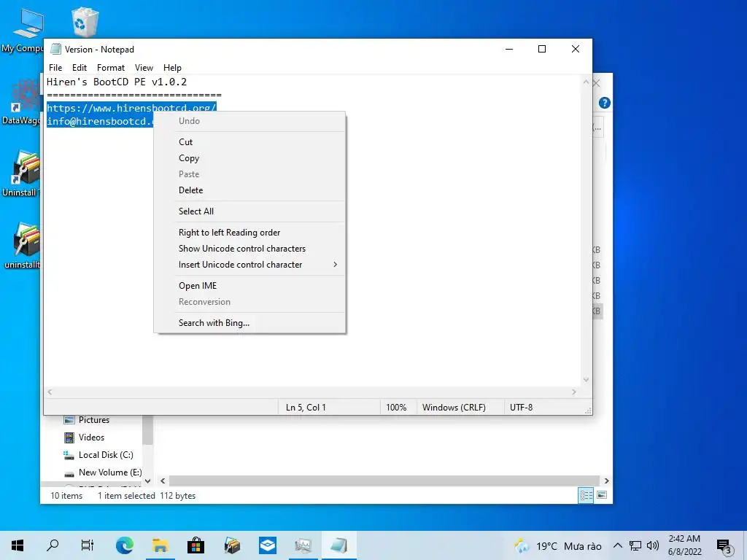Image resolution: width=747 pixels, height=560 pixels.
Task: Maximize the Notepad window
Action: [542, 49]
